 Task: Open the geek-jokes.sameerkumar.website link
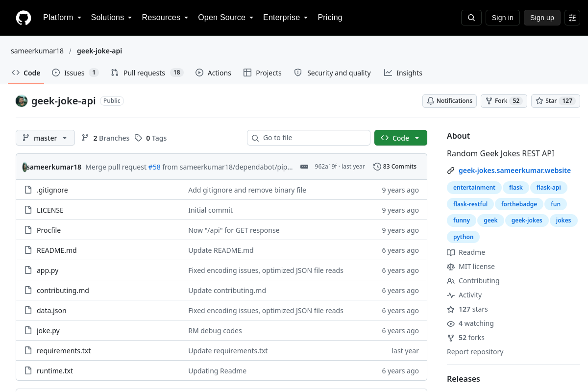pos(514,171)
